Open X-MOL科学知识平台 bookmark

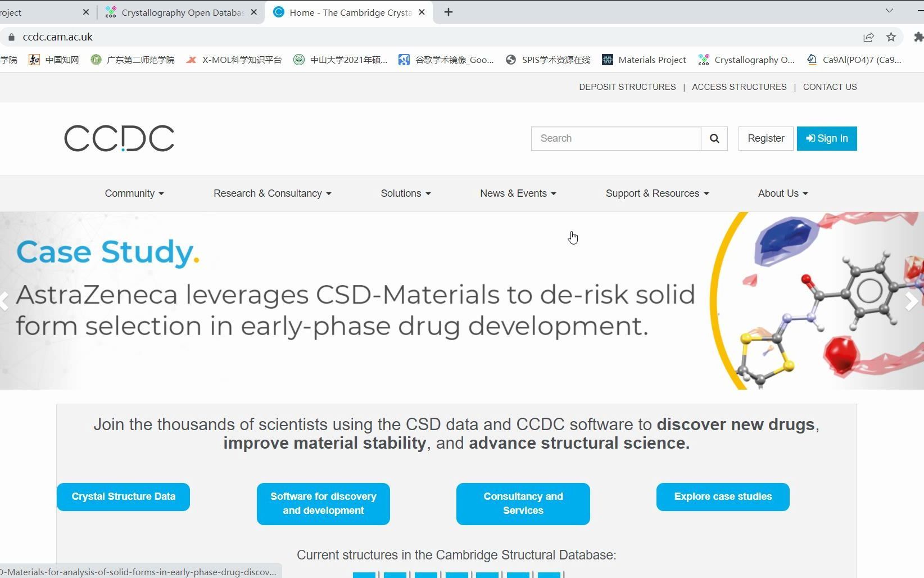pyautogui.click(x=234, y=60)
